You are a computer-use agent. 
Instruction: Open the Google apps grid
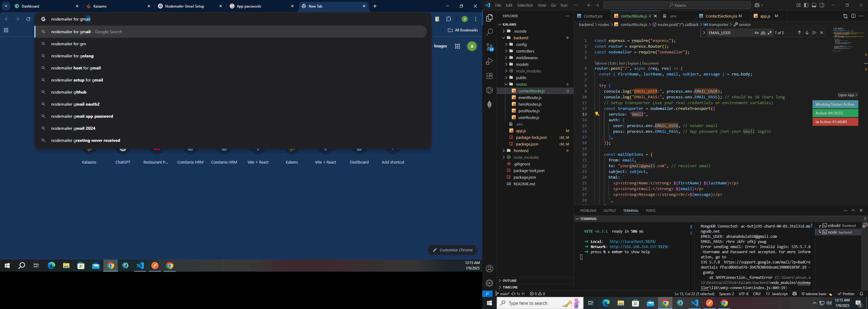point(457,46)
